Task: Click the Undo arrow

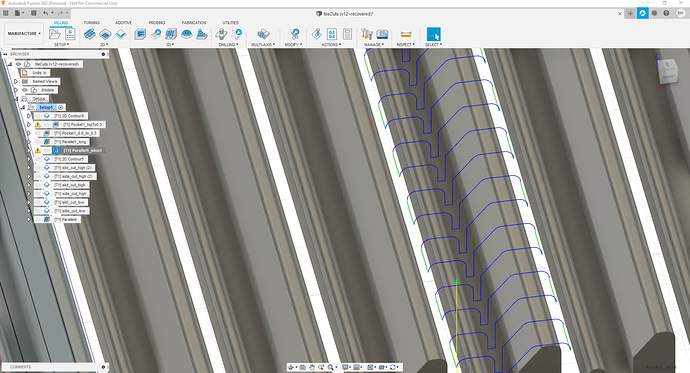Action: tap(45, 13)
